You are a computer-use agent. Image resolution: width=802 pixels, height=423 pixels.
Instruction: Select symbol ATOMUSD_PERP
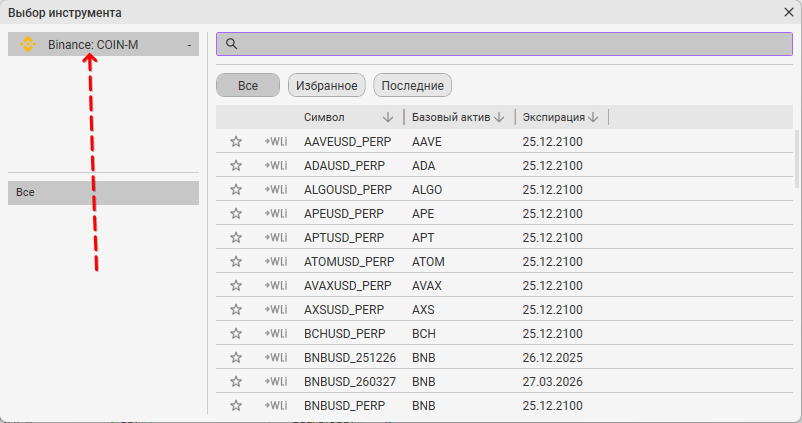click(349, 262)
